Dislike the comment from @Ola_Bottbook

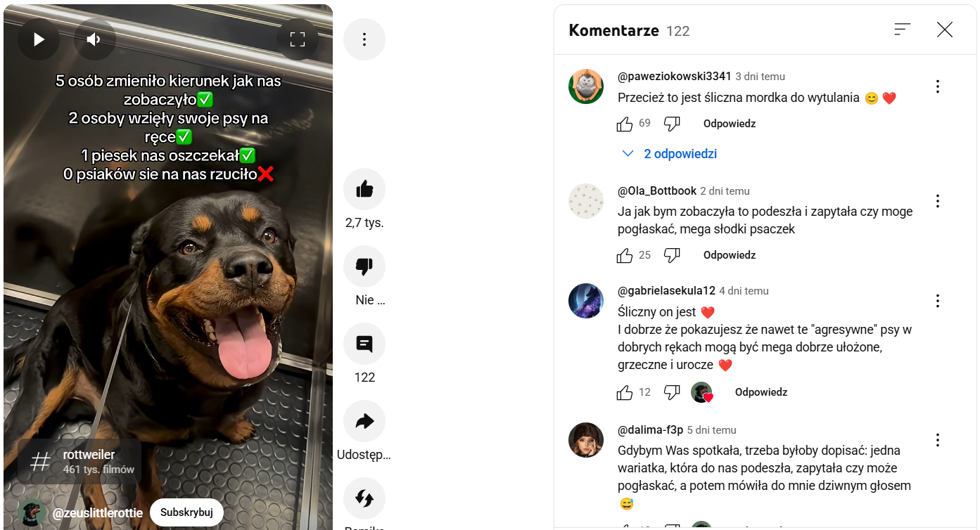pos(672,255)
